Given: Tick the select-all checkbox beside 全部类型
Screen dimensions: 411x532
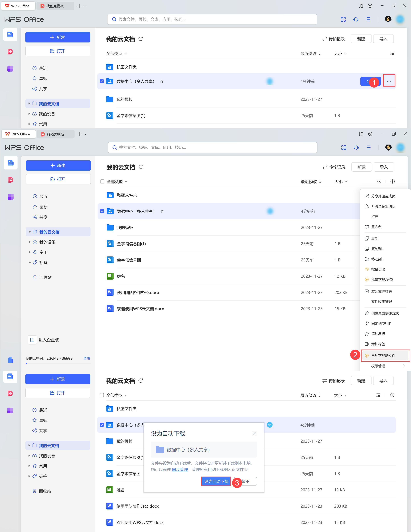Looking at the screenshot, I should (102, 181).
